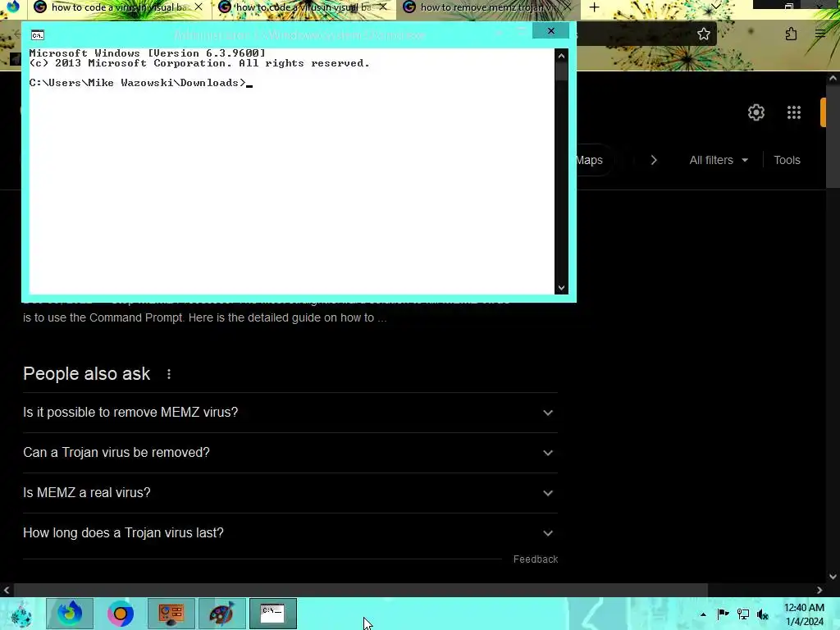Image resolution: width=840 pixels, height=630 pixels.
Task: Open the Google apps grid icon
Action: point(793,112)
